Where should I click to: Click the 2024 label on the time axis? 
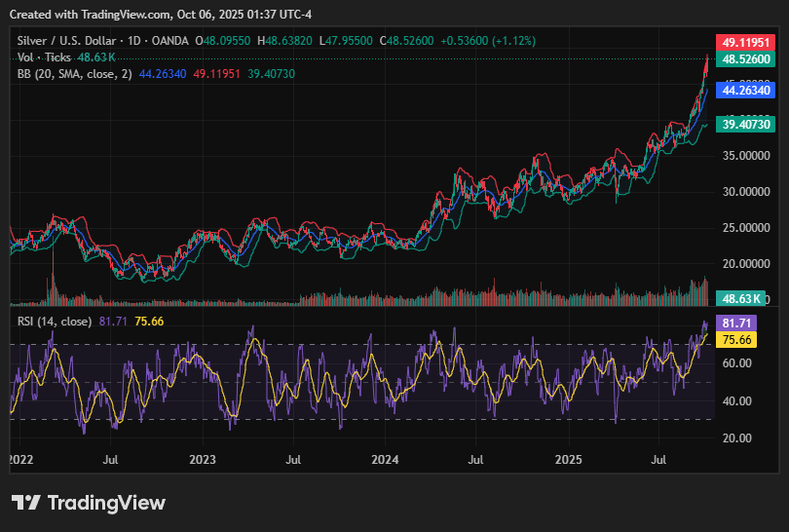(x=385, y=457)
